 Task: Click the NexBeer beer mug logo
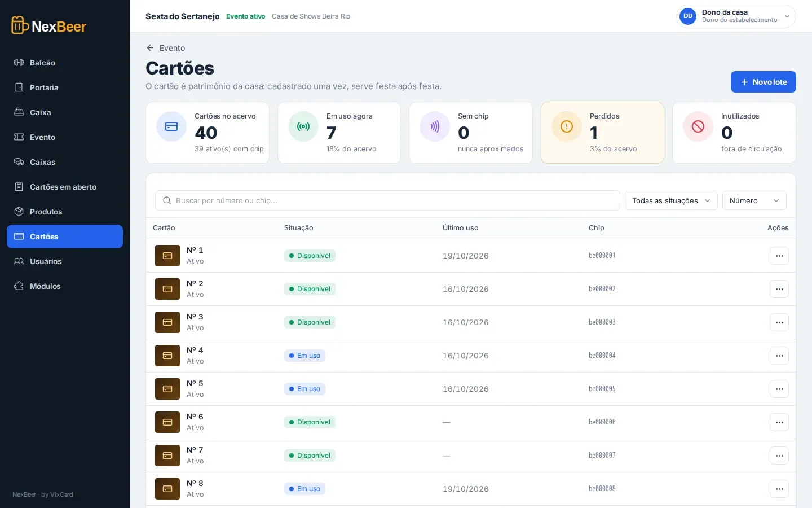[x=20, y=25]
